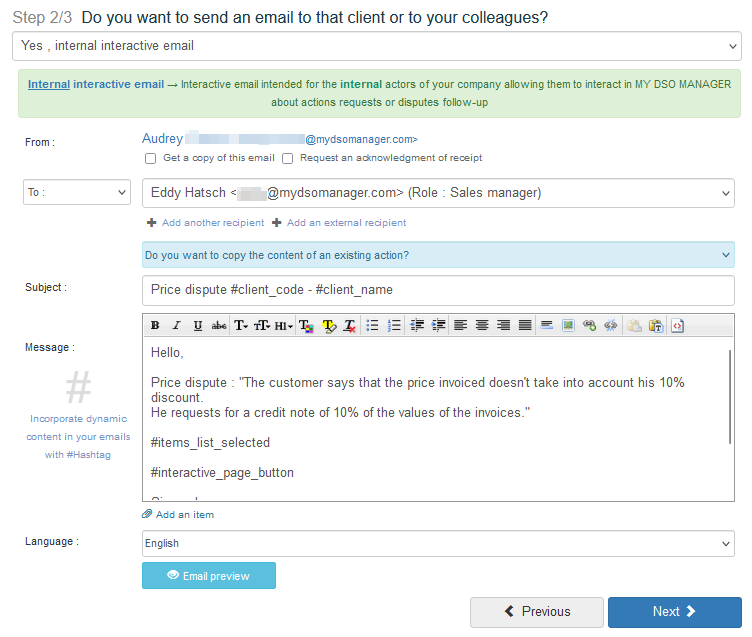Click the underline formatting icon
Viewport: 752px width, 637px height.
coord(197,326)
